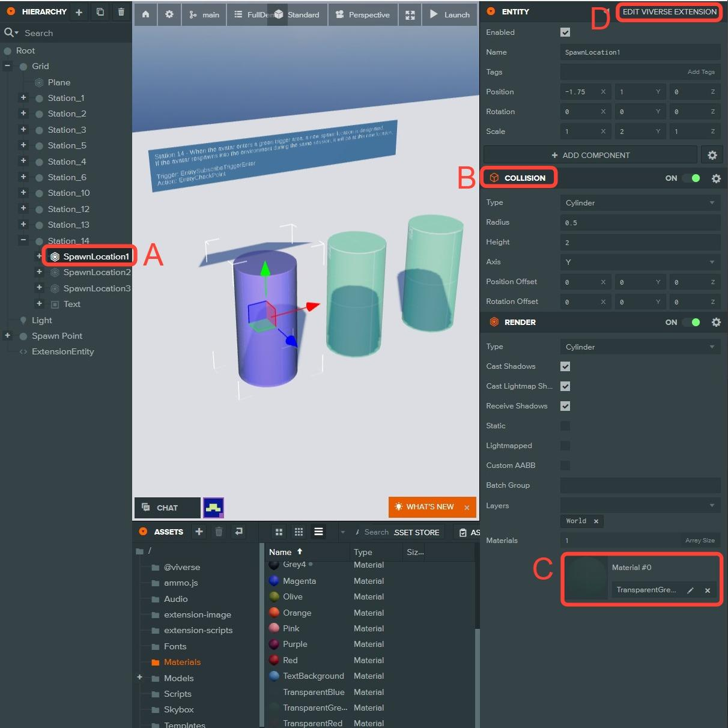Click the Home icon in viewport toolbar
Screen dimensions: 728x728
coord(145,14)
